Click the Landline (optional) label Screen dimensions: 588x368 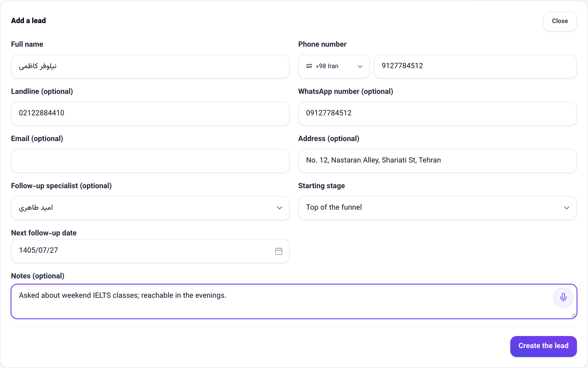(42, 92)
